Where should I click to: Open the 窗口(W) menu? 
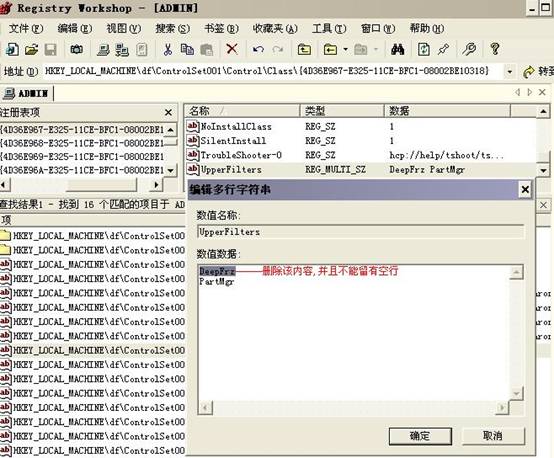pyautogui.click(x=378, y=28)
